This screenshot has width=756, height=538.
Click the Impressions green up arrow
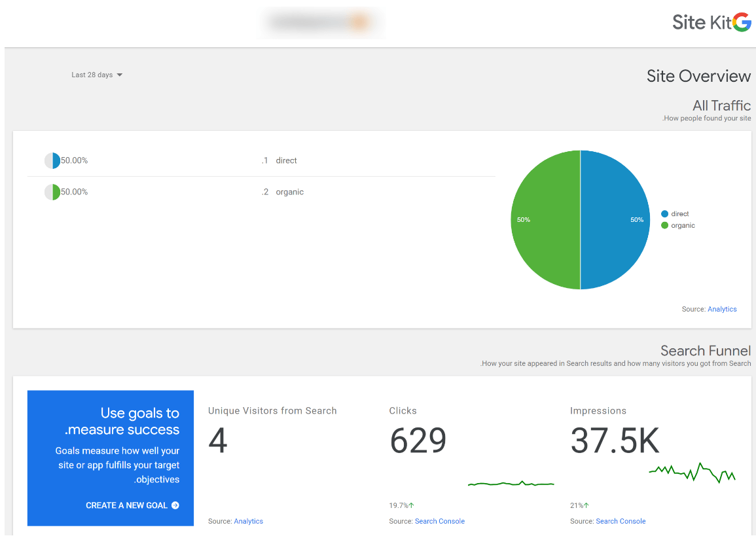586,505
